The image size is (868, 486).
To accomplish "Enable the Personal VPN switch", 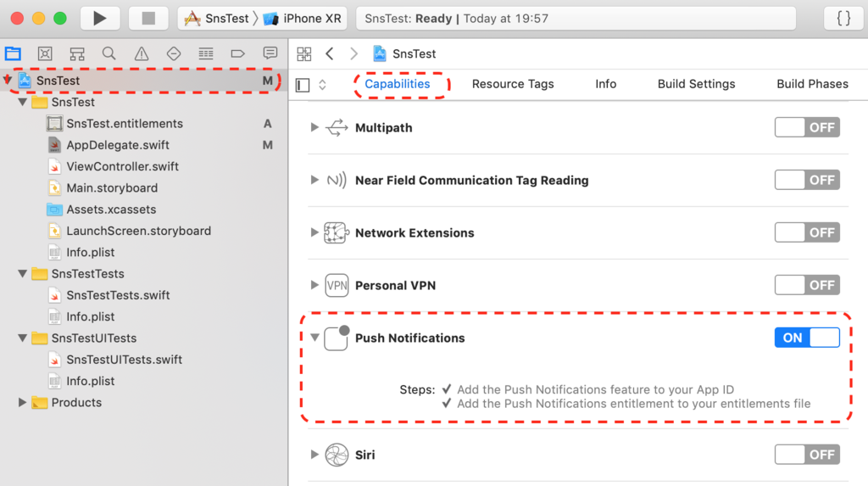I will 807,285.
